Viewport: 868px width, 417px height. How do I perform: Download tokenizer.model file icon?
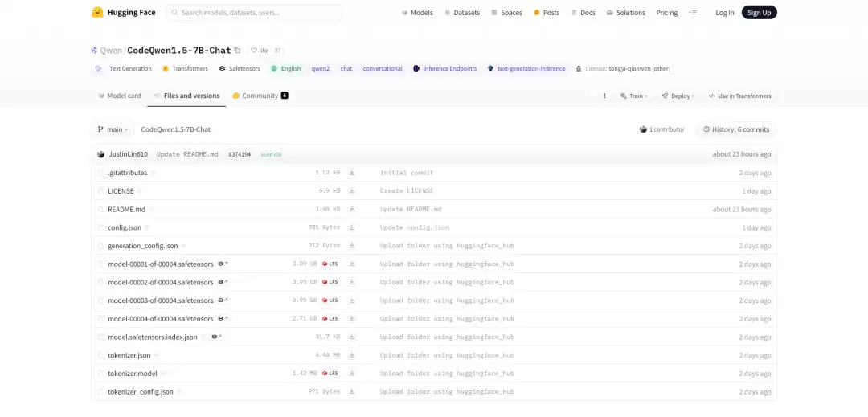click(351, 374)
